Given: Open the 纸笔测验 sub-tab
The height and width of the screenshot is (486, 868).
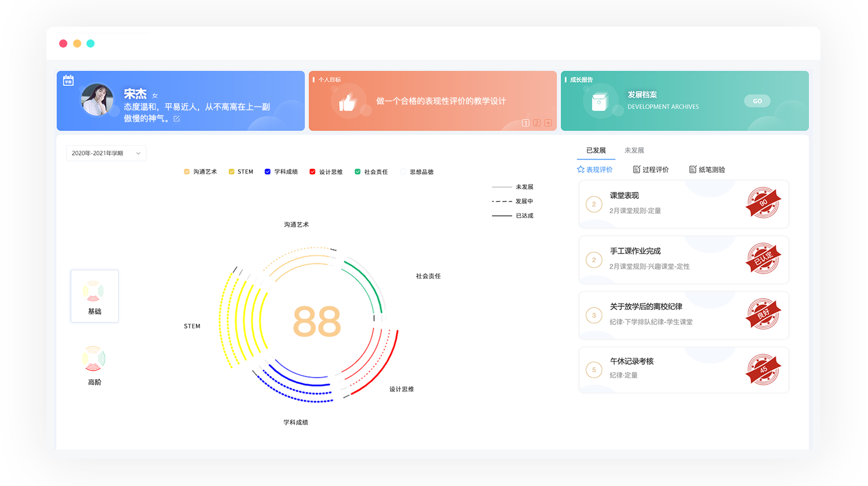Looking at the screenshot, I should tap(707, 169).
